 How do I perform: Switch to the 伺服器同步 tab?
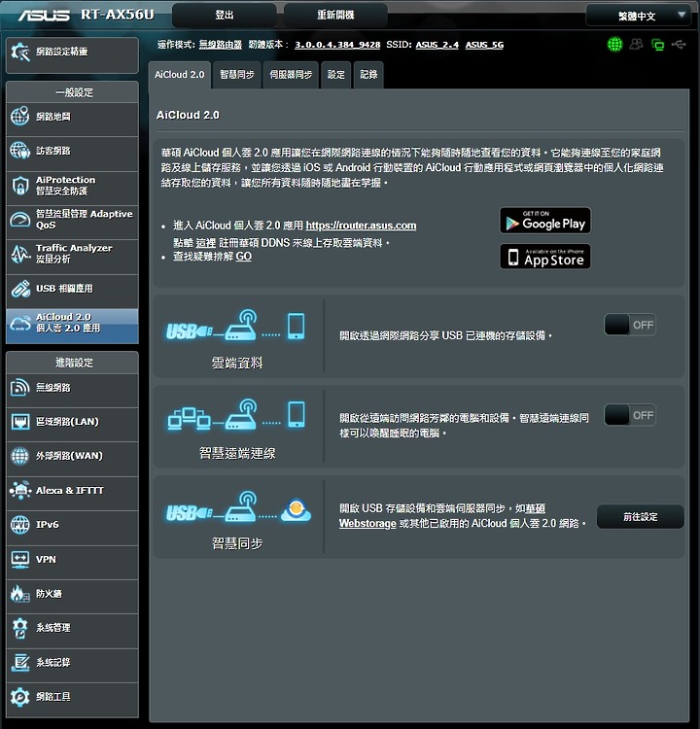coord(291,75)
